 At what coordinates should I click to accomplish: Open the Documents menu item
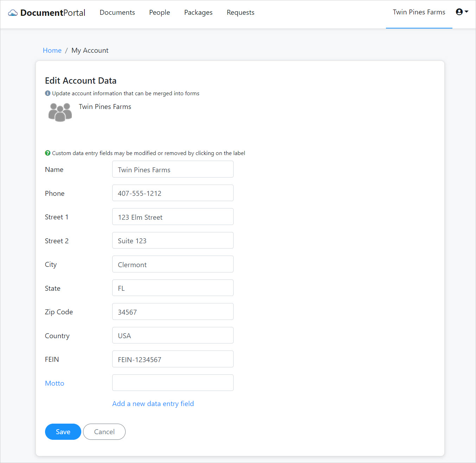point(117,12)
